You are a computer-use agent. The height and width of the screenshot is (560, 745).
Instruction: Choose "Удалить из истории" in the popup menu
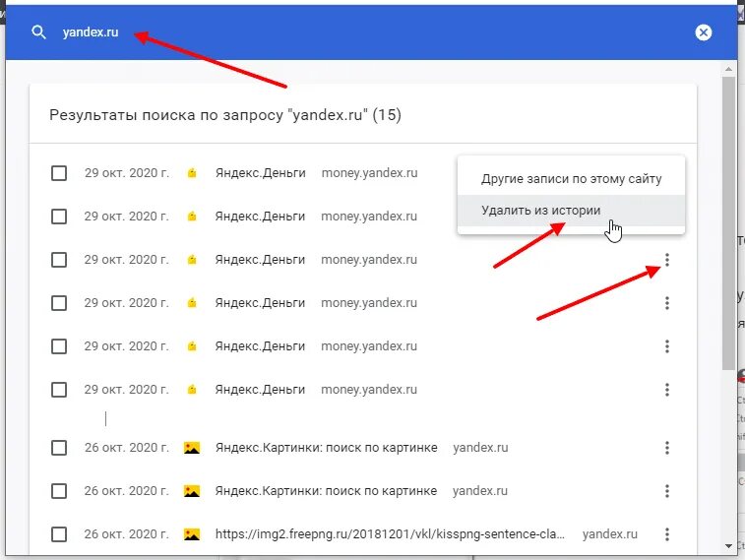[x=571, y=210]
